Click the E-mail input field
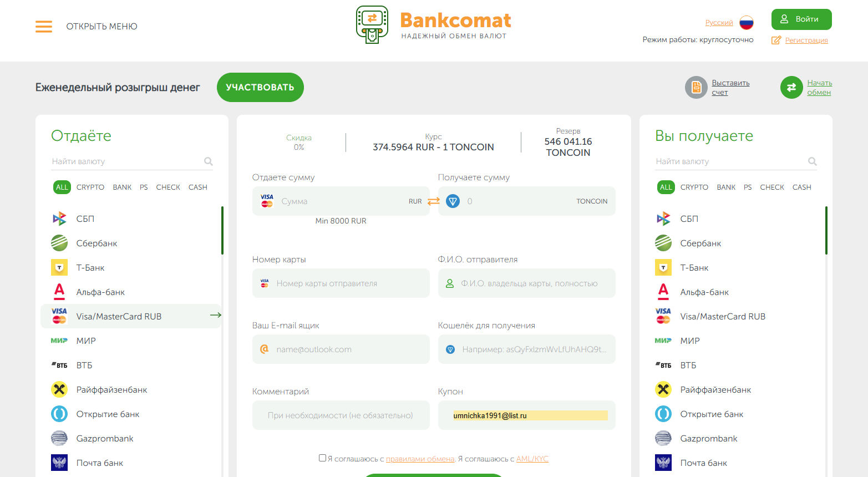 click(x=341, y=349)
